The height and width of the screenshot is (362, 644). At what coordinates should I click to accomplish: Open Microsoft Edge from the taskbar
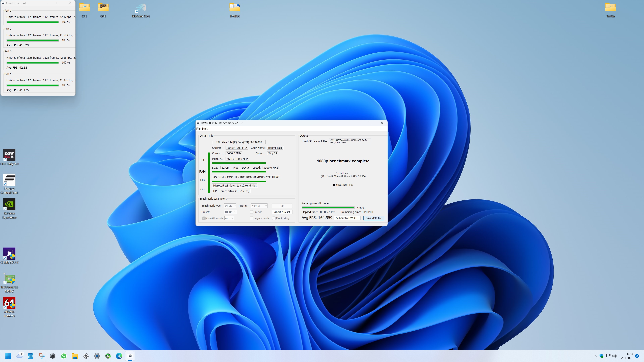tap(119, 356)
